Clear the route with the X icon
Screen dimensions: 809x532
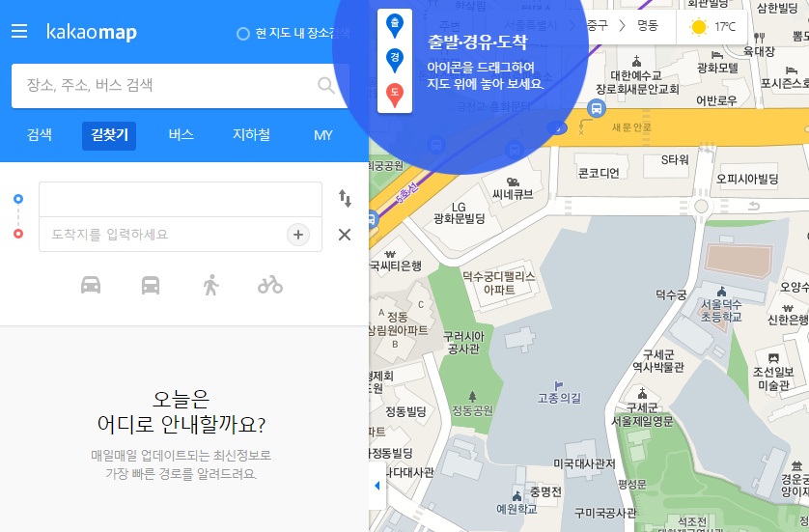tap(345, 235)
